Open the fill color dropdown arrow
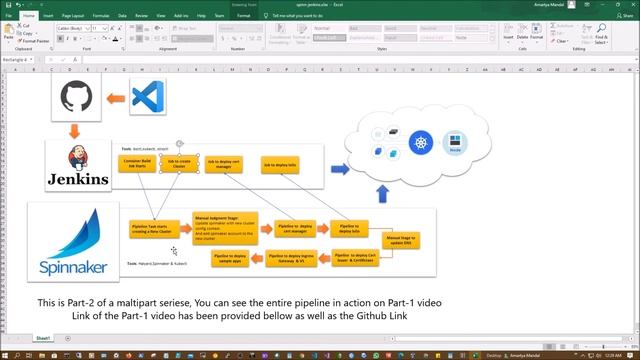Image resolution: width=640 pixels, height=360 pixels. 109,39
